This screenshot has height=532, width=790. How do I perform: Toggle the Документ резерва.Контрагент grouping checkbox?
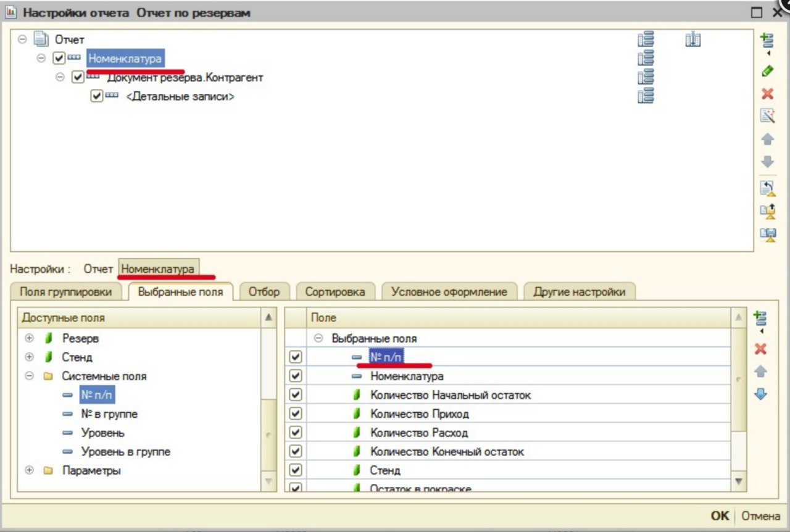tap(78, 78)
